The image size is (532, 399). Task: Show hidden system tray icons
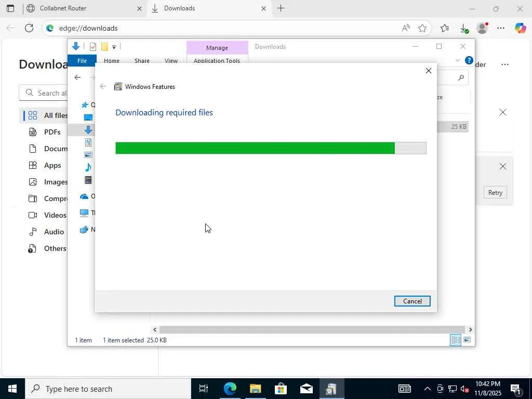428,389
